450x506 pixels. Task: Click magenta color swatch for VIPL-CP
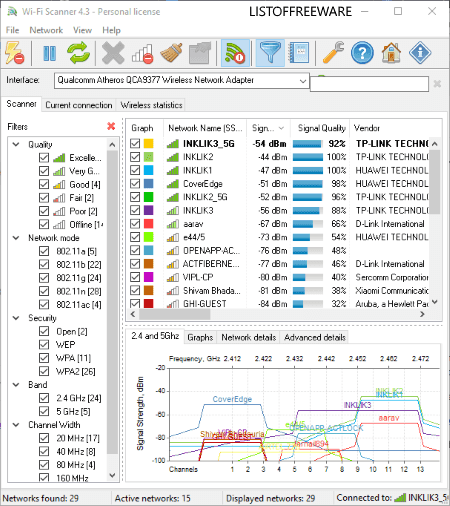(148, 277)
